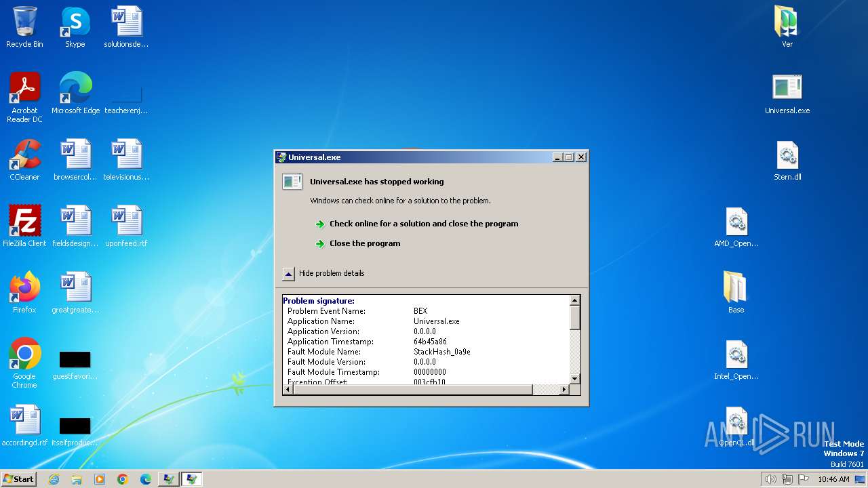The width and height of the screenshot is (868, 488).
Task: Open Edge from the taskbar
Action: point(146,479)
